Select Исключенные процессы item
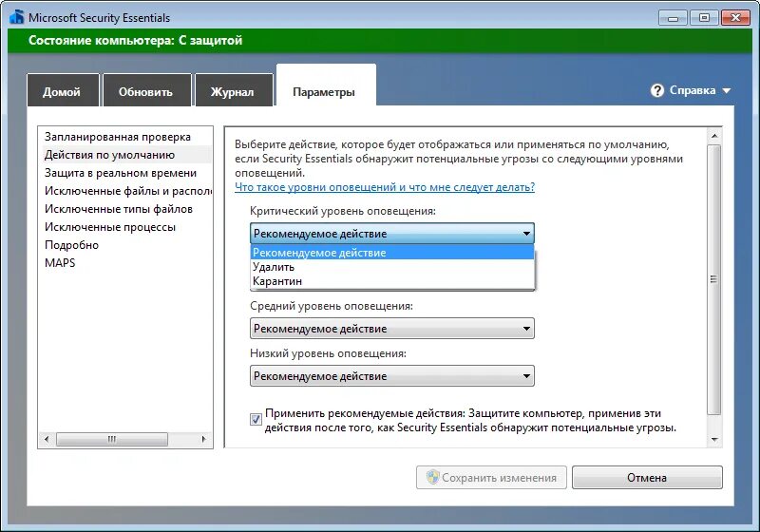The image size is (760, 532). click(125, 227)
